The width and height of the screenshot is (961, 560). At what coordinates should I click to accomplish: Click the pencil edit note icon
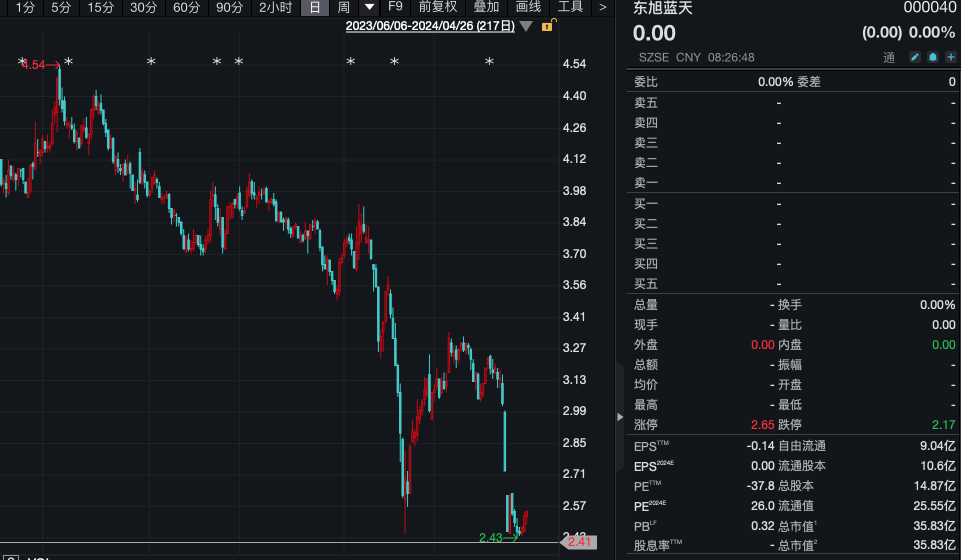point(914,57)
